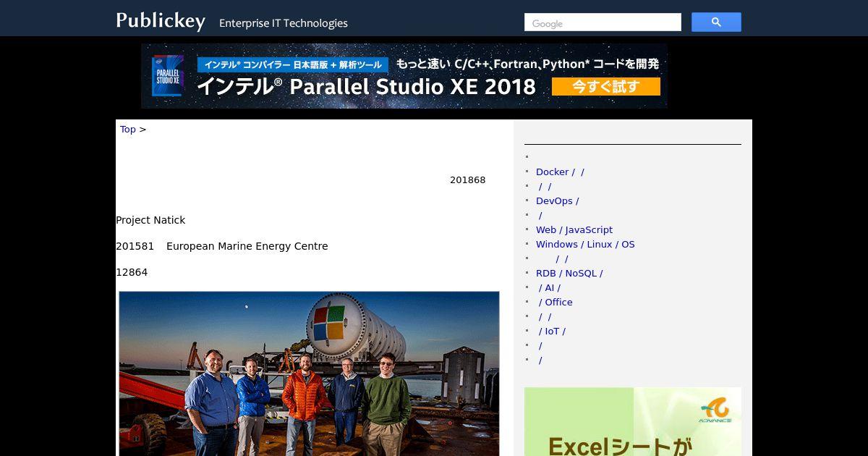Open the RDB / NoSQL category link
Screen dimensions: 868x456
point(569,274)
